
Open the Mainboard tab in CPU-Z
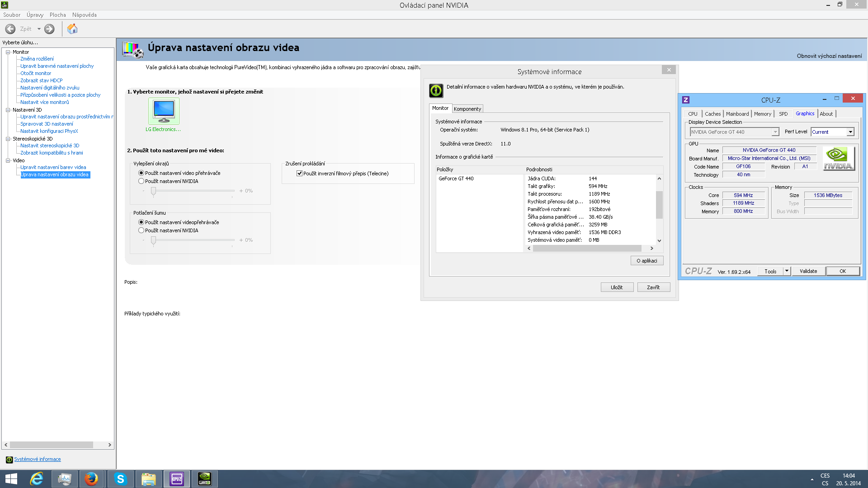[737, 114]
